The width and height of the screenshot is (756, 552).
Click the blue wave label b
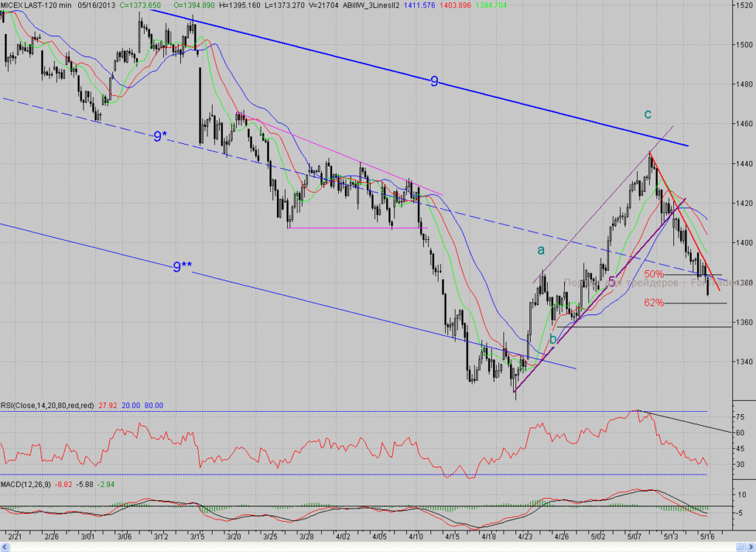(x=553, y=339)
